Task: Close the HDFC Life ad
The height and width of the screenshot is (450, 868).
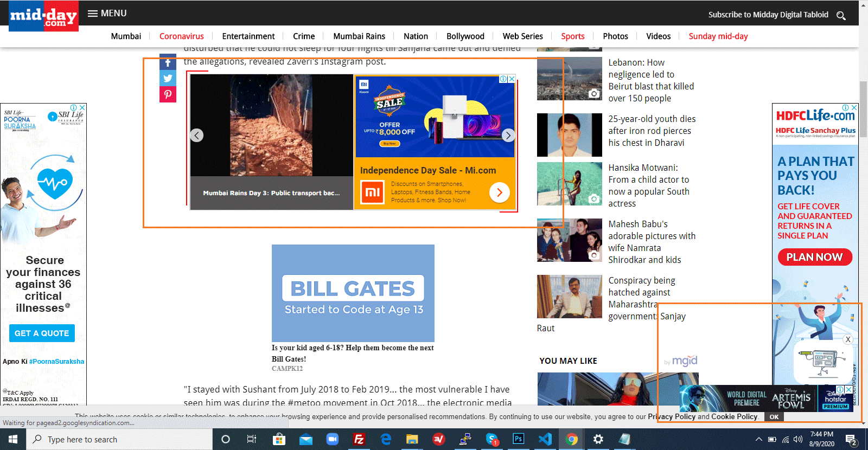Action: click(854, 107)
